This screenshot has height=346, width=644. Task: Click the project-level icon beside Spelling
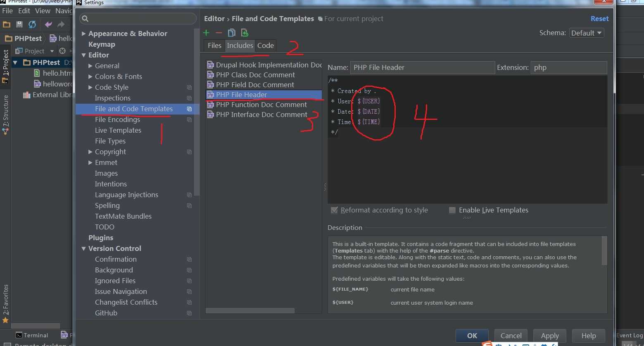tap(189, 206)
